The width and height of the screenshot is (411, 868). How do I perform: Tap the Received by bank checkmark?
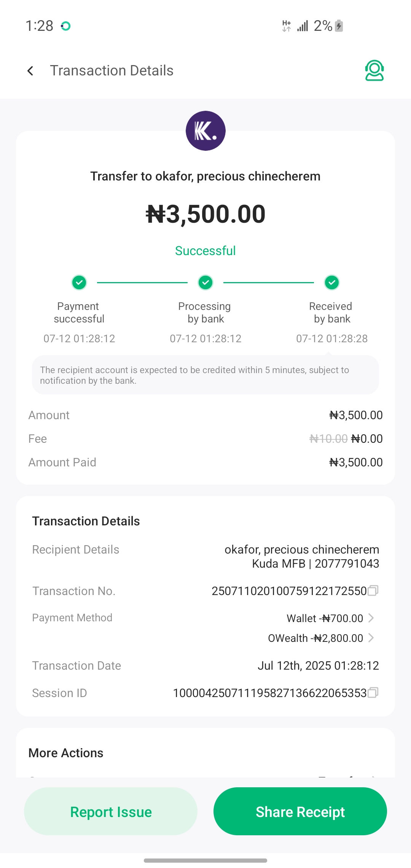click(332, 282)
